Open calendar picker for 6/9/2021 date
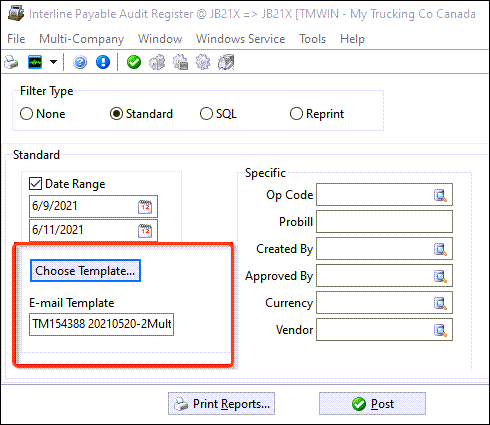The width and height of the screenshot is (490, 425). pos(145,207)
